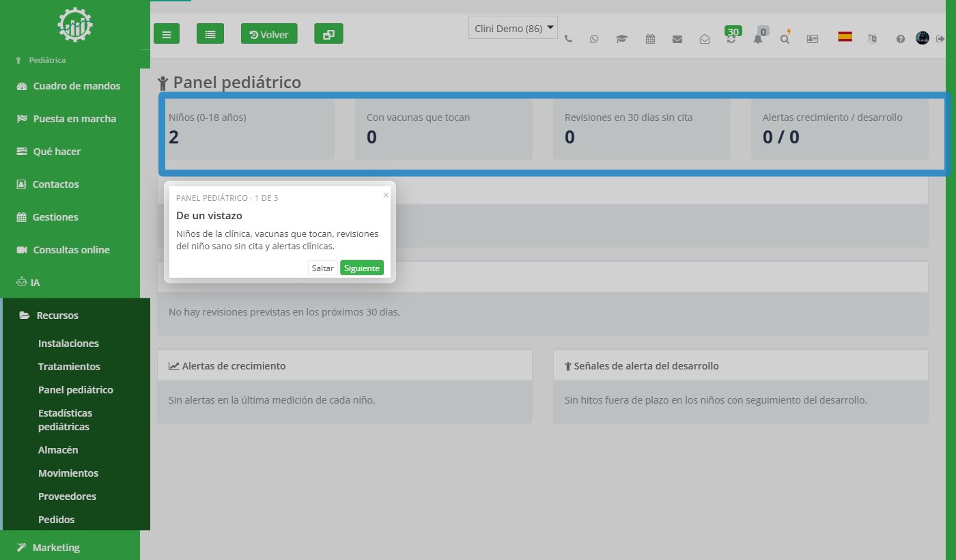Click the translation icon beside the flag

point(872,39)
